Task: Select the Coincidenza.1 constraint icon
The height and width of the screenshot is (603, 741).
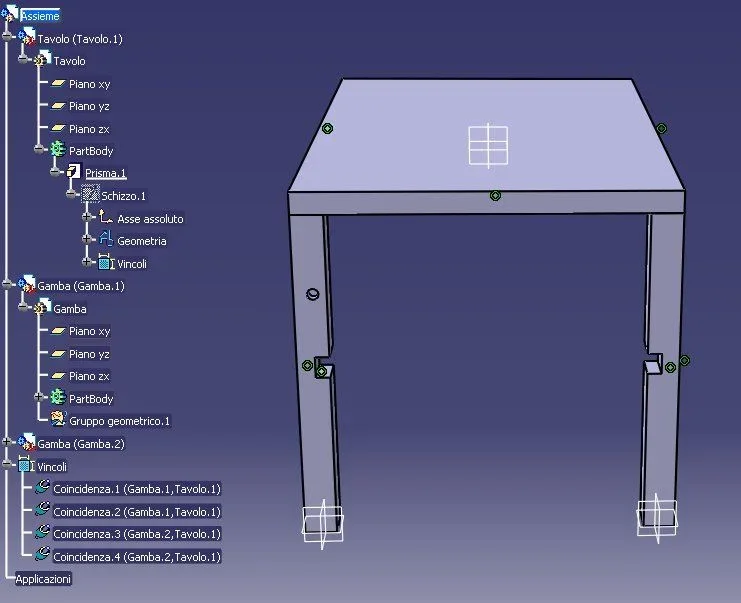Action: (x=42, y=487)
